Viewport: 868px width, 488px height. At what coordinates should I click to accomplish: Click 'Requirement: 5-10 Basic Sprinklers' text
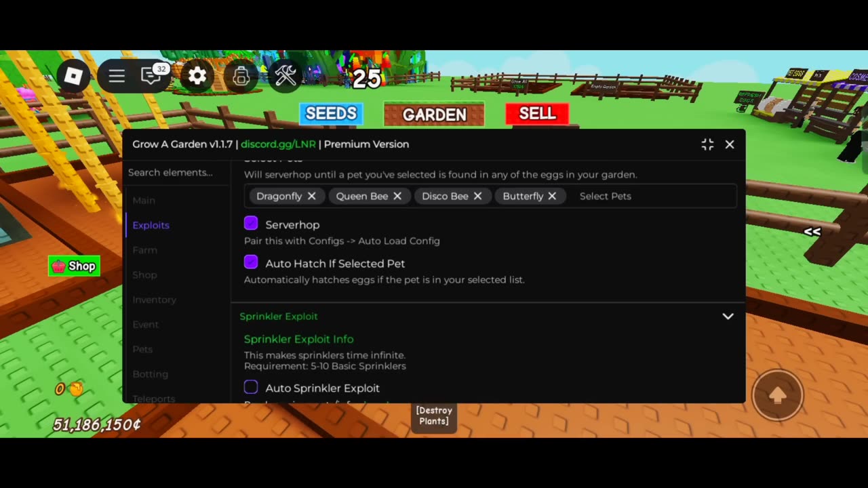(x=325, y=366)
